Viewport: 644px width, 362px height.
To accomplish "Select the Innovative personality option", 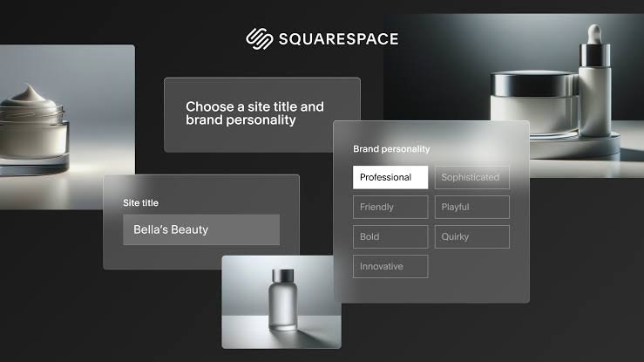I will point(390,266).
